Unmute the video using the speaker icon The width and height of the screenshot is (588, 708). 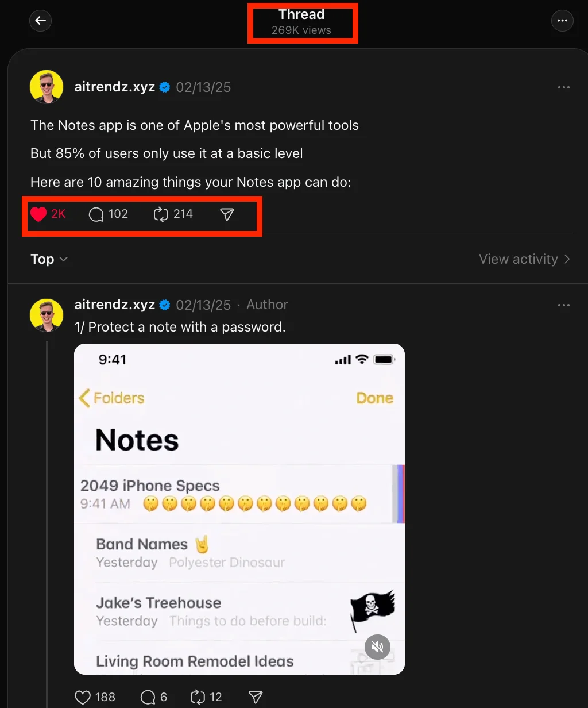377,647
